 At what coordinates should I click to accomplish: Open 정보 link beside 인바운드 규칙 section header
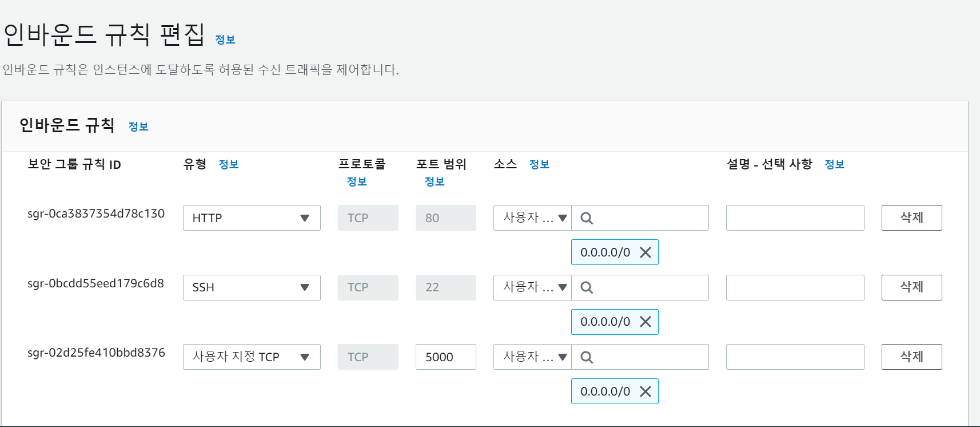(138, 126)
